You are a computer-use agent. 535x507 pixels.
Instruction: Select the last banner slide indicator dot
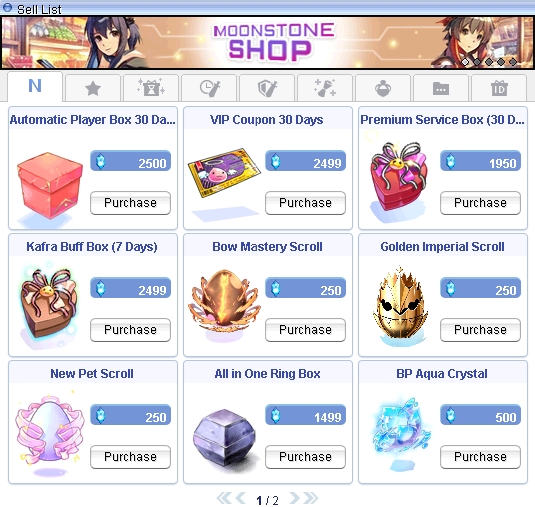tap(512, 62)
